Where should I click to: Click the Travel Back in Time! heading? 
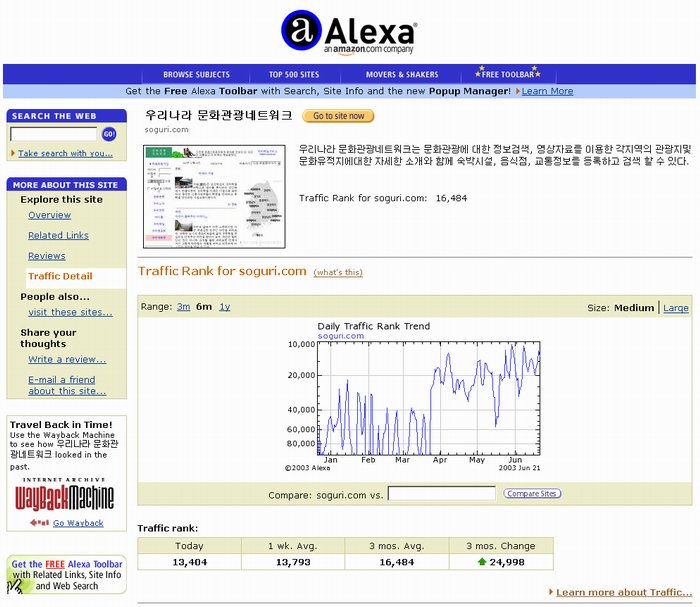[61, 425]
